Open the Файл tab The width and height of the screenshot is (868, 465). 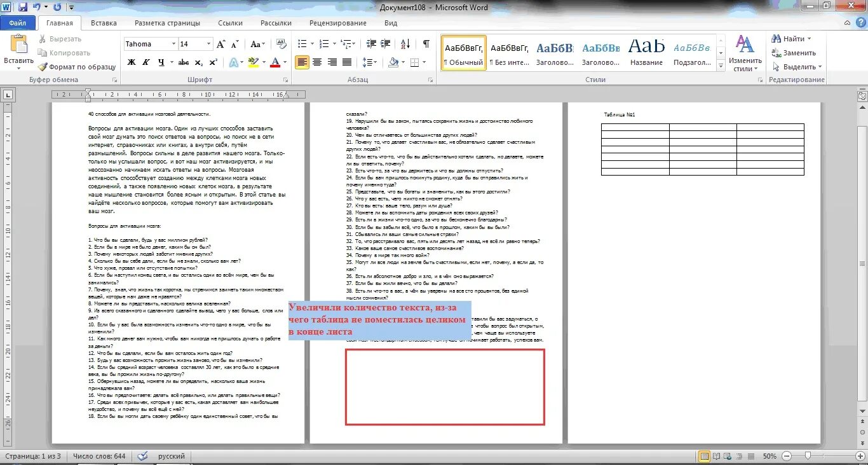(x=18, y=23)
